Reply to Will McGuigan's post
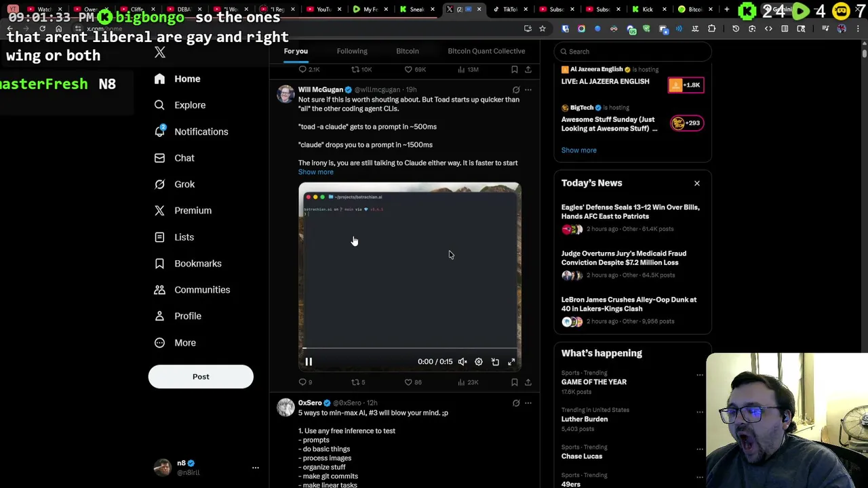Screen dimensions: 868x488 coord(306,382)
